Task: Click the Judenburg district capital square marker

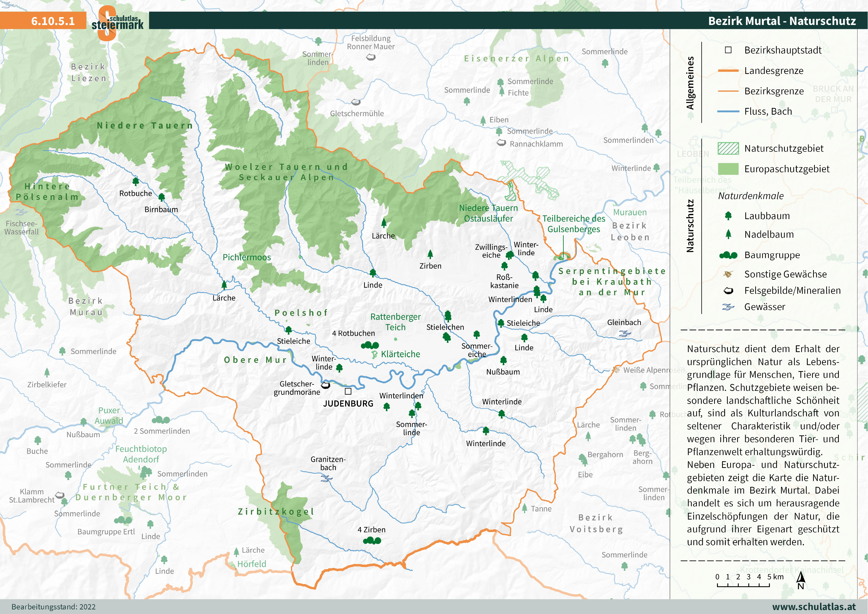Action: (x=348, y=391)
